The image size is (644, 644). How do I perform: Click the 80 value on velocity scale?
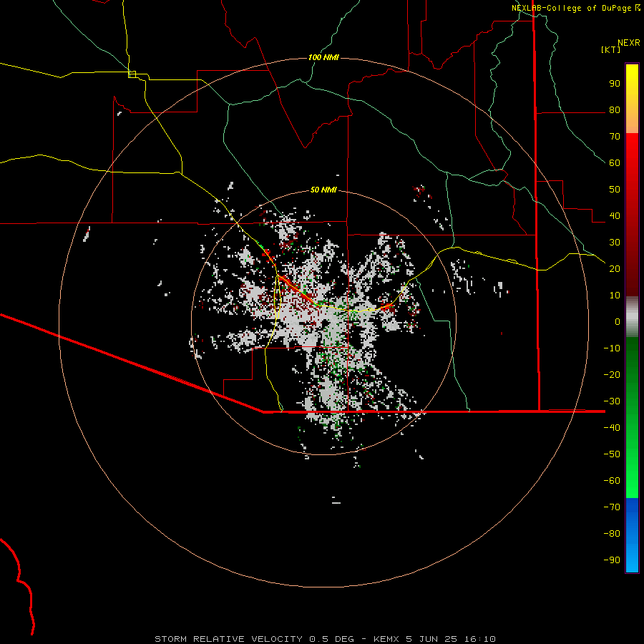pyautogui.click(x=615, y=110)
